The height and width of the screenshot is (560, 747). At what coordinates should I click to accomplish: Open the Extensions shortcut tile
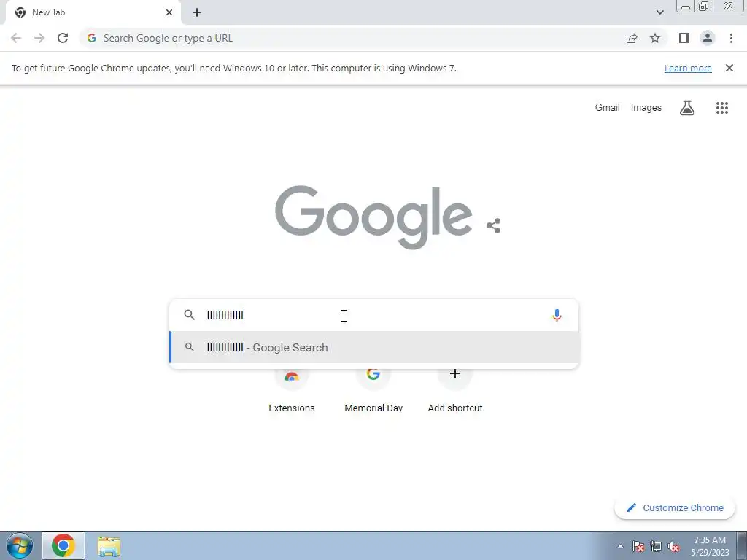click(x=292, y=391)
